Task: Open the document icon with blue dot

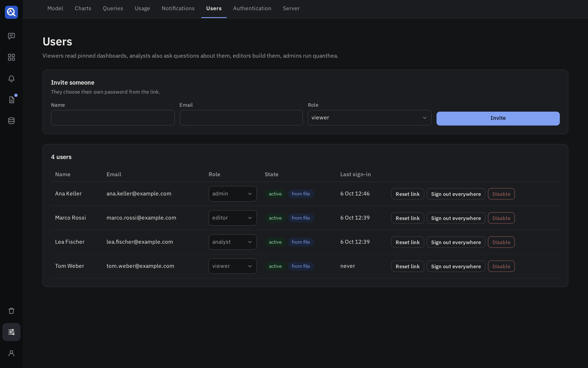Action: [11, 100]
